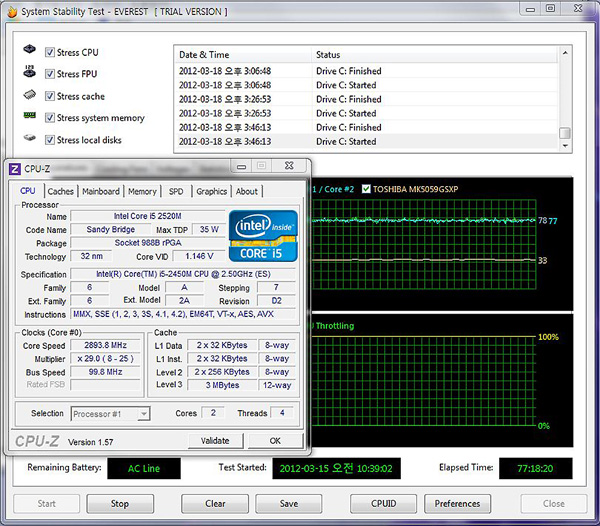Open the About tab in CPU-Z

tap(247, 191)
